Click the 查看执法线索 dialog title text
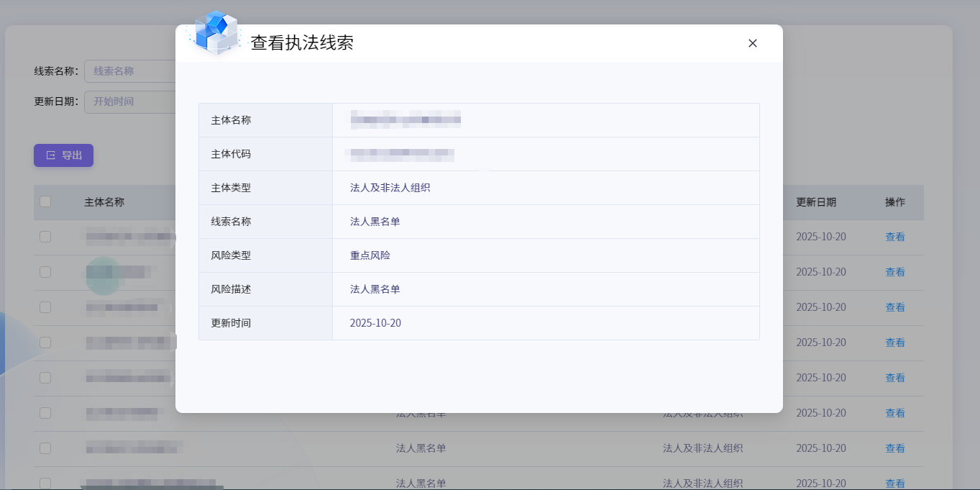The height and width of the screenshot is (490, 980). pos(302,43)
